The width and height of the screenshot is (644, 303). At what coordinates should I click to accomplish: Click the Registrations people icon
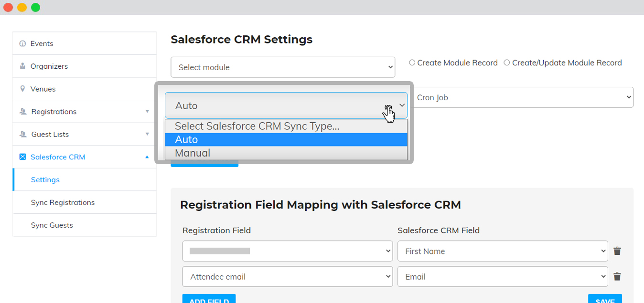pyautogui.click(x=23, y=112)
